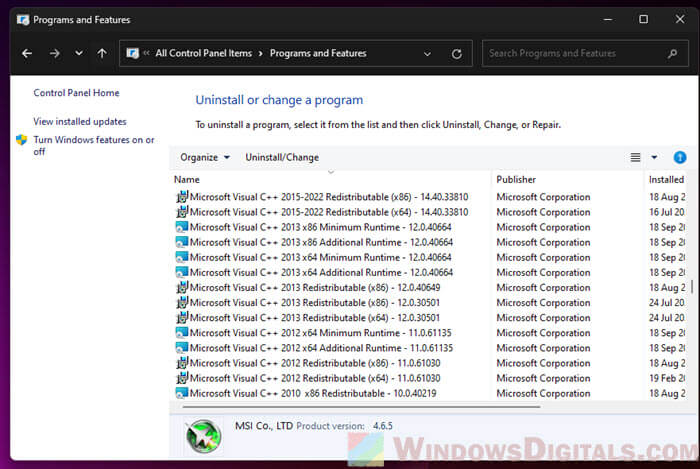Go up one level with the up arrow
Screen dimensions: 700x469
tap(102, 54)
